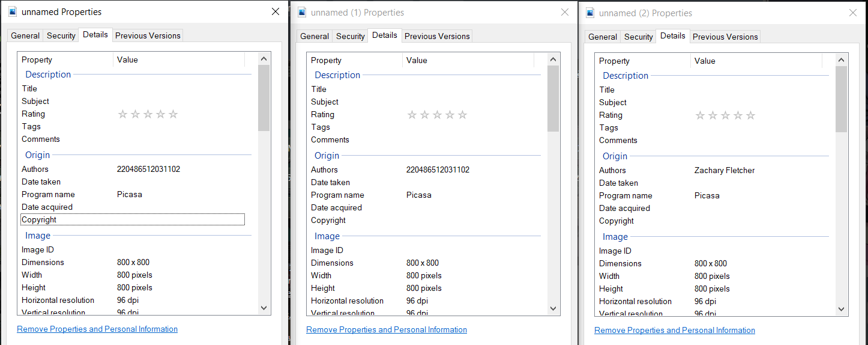Click Title field in unnamed Properties
This screenshot has height=345, width=868.
133,88
